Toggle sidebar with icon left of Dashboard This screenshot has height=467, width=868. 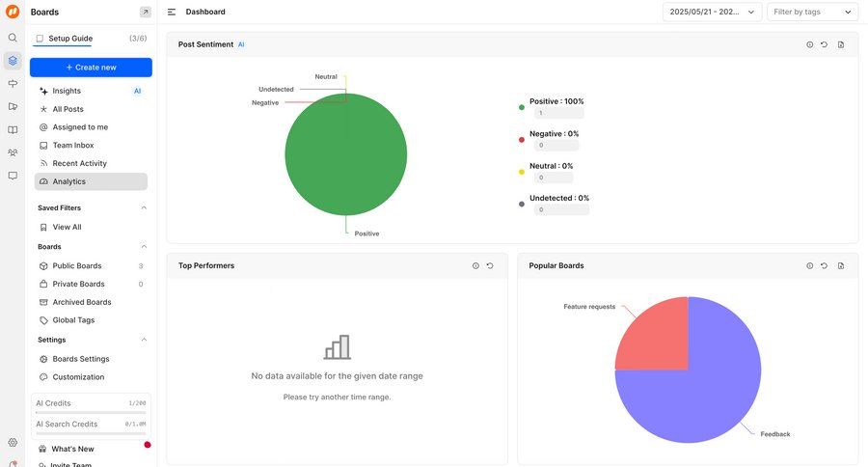coord(172,12)
